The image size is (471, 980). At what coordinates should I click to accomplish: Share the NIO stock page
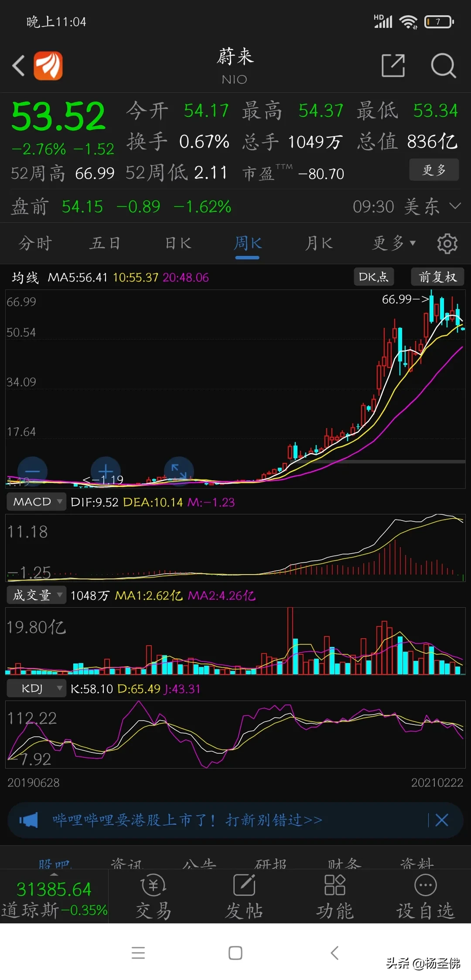393,66
